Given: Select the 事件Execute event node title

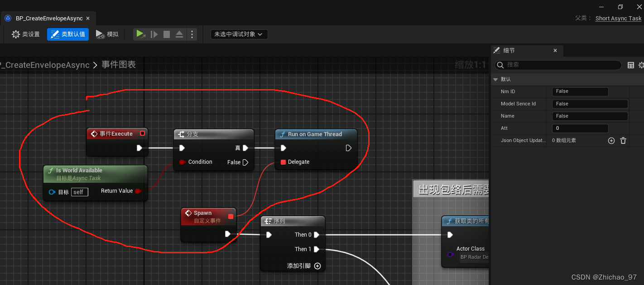Looking at the screenshot, I should pos(116,134).
